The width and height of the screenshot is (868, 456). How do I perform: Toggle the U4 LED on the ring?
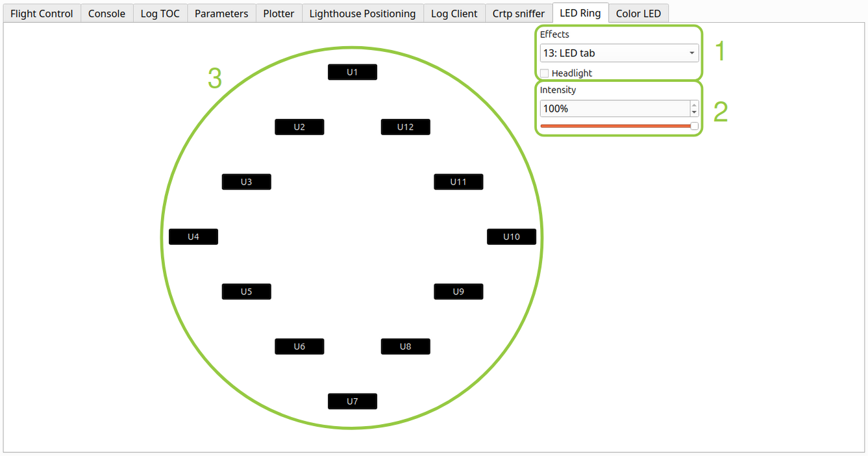click(x=193, y=237)
